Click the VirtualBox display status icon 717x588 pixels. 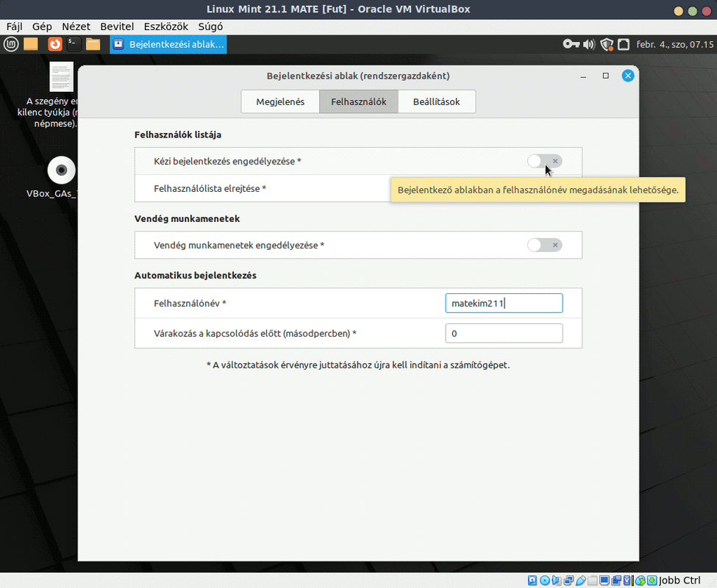[604, 580]
